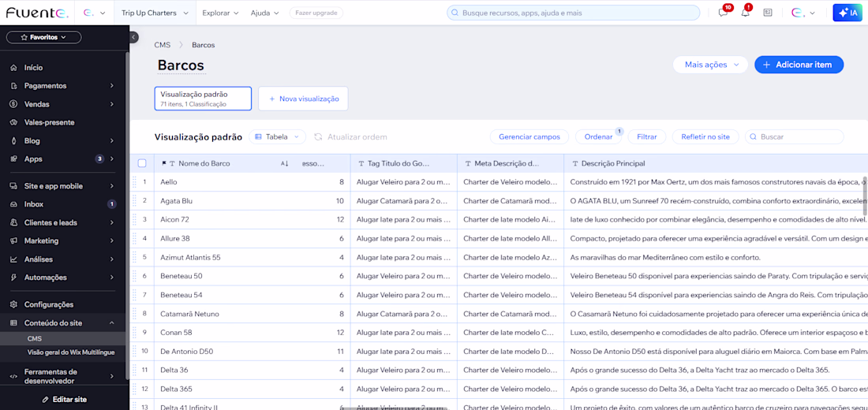
Task: Click the Ordenar button
Action: [598, 136]
